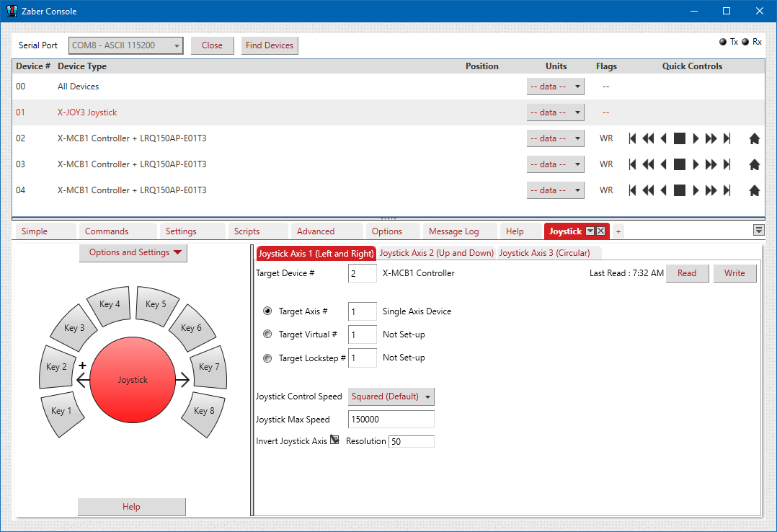Click single left arrow for device 04
The width and height of the screenshot is (777, 532).
pyautogui.click(x=664, y=190)
